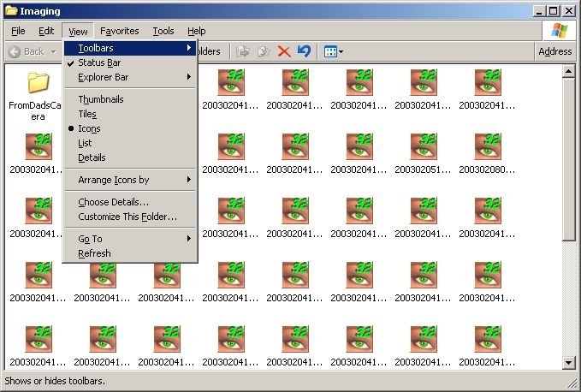Image resolution: width=581 pixels, height=392 pixels.
Task: Click the blue Undo arrow icon
Action: [304, 51]
